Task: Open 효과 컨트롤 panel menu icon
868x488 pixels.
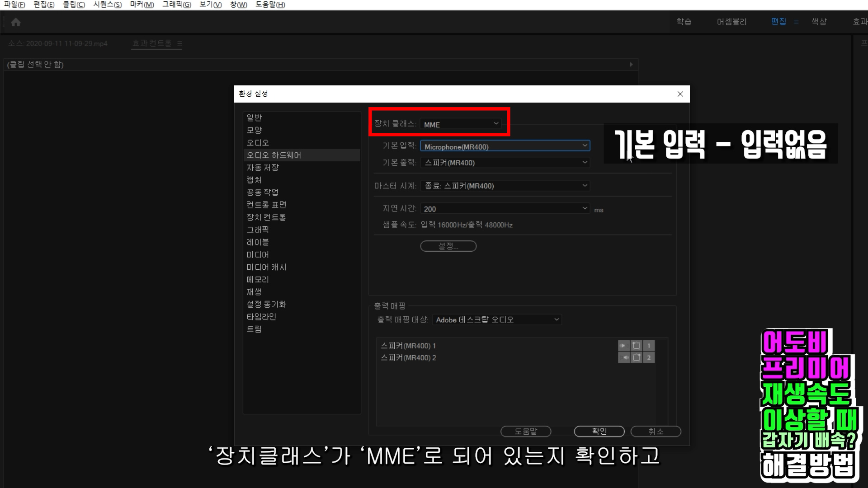Action: (179, 43)
